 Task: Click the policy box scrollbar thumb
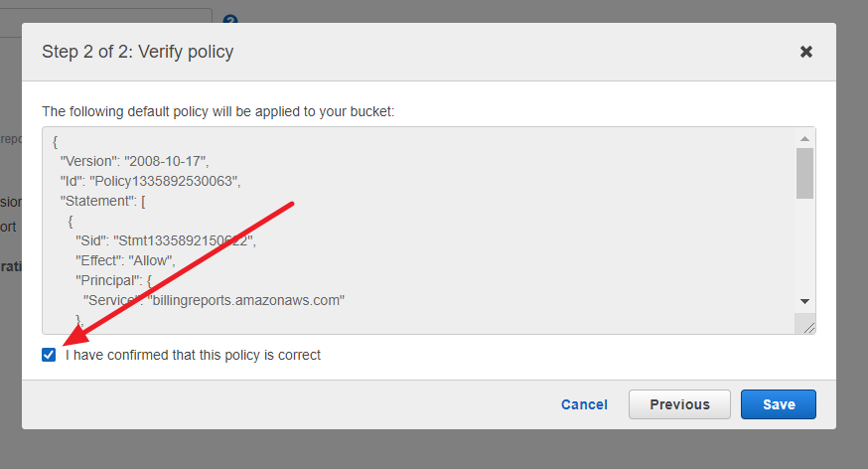[804, 174]
